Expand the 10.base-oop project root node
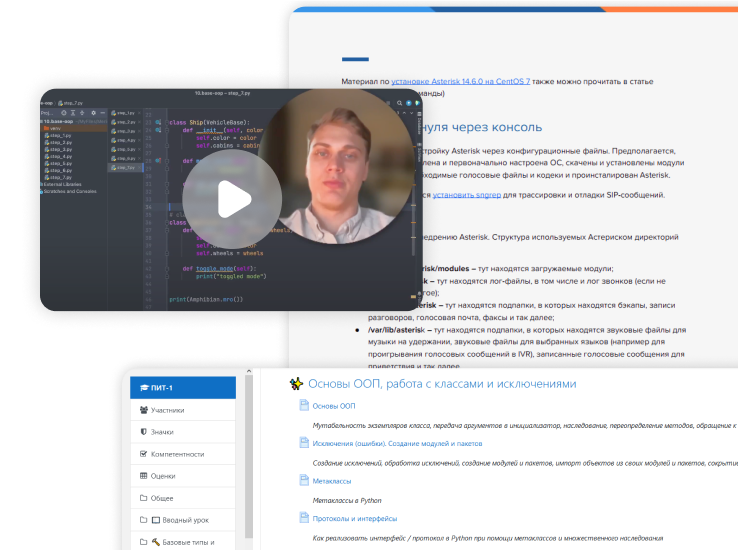Screen dimensions: 738x550 56,121
